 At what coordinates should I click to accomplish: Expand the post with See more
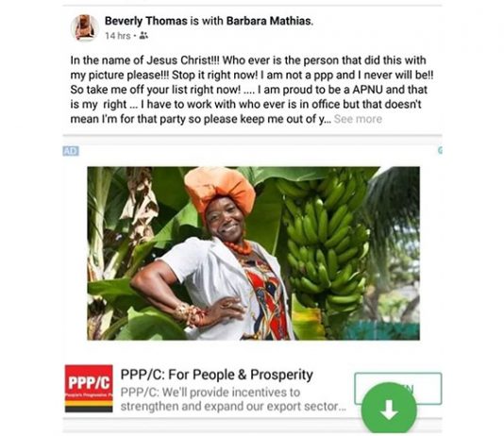pos(358,119)
